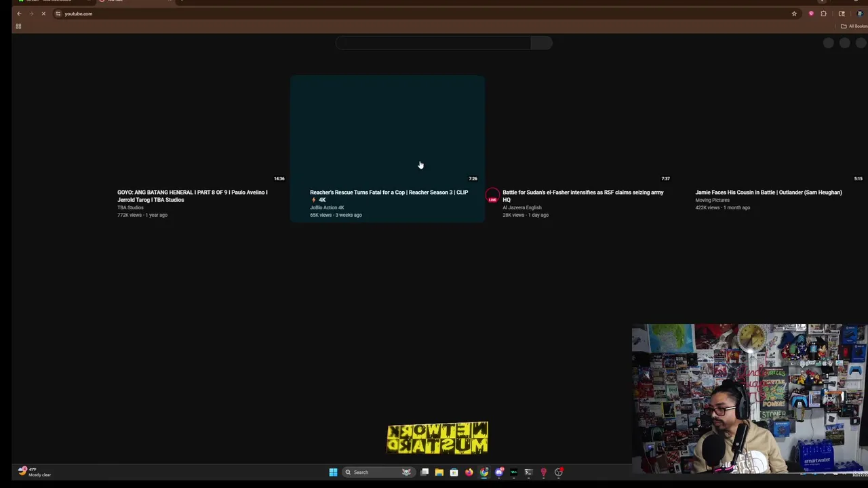Viewport: 868px width, 488px height.
Task: Click '65K views · 3 weeks ago' text
Action: 336,215
